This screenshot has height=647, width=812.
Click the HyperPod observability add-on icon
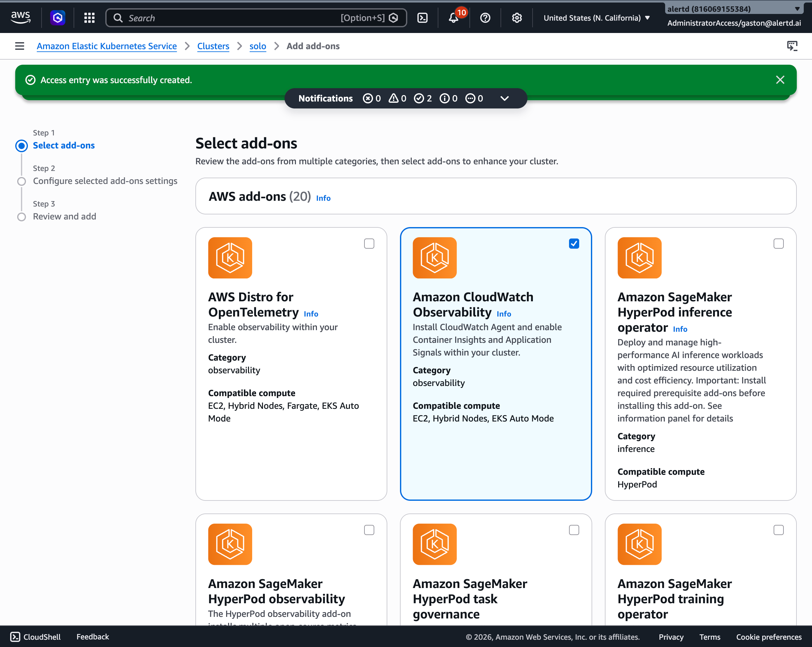point(230,544)
